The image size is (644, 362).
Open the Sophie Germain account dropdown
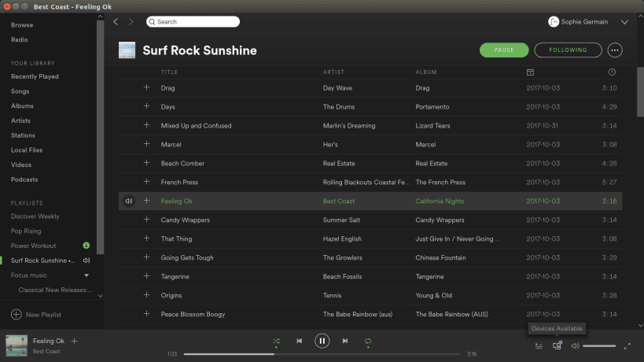pos(624,22)
